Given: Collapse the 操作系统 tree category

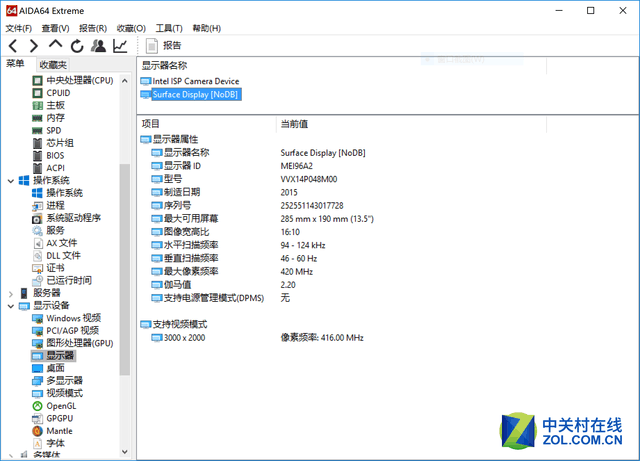Looking at the screenshot, I should [x=11, y=180].
